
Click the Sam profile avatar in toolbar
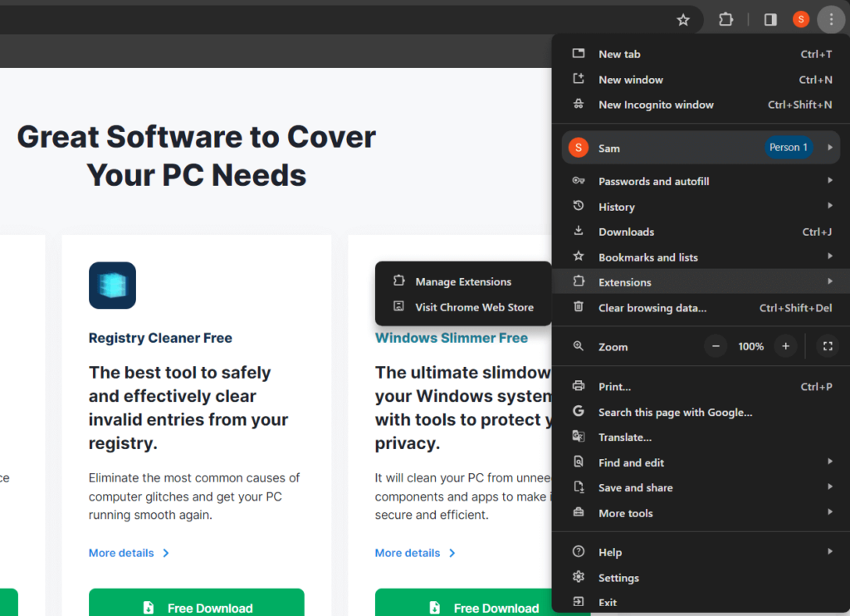800,20
